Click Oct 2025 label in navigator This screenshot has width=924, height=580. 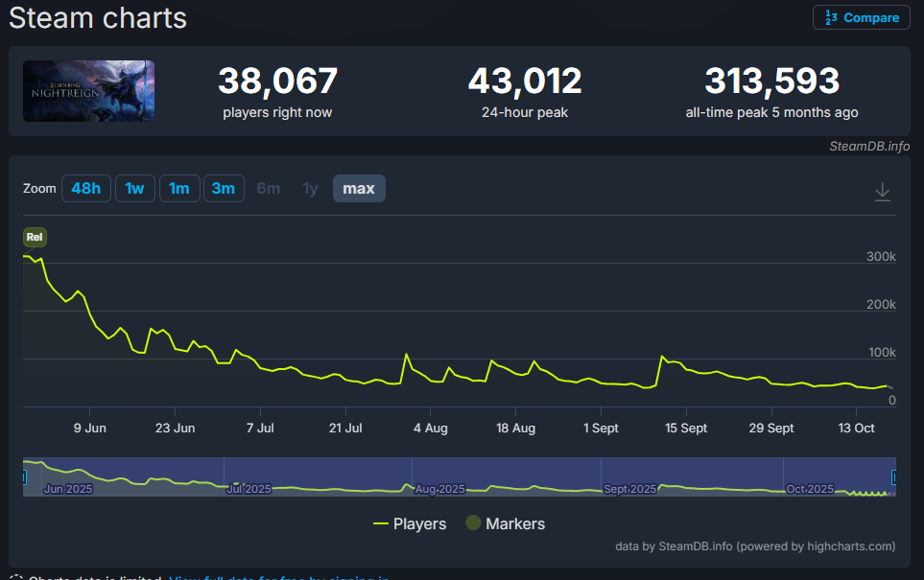[x=810, y=489]
